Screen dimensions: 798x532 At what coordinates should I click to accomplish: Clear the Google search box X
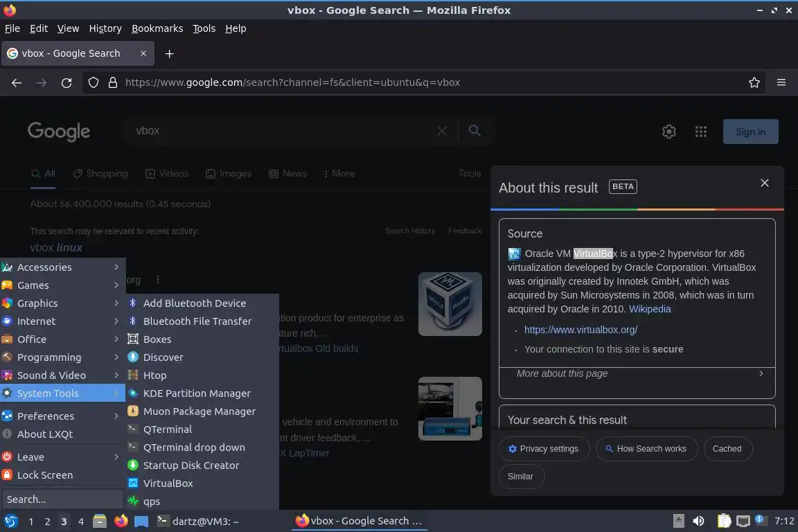(x=442, y=131)
